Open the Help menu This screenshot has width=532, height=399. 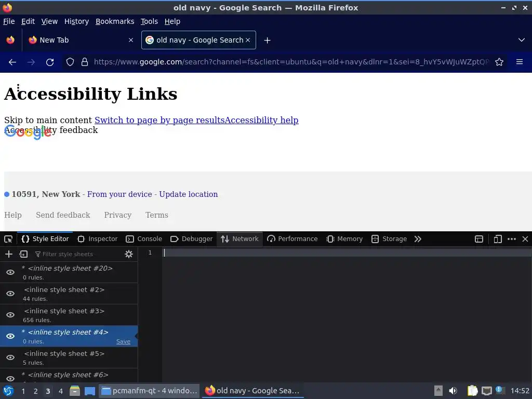click(172, 21)
